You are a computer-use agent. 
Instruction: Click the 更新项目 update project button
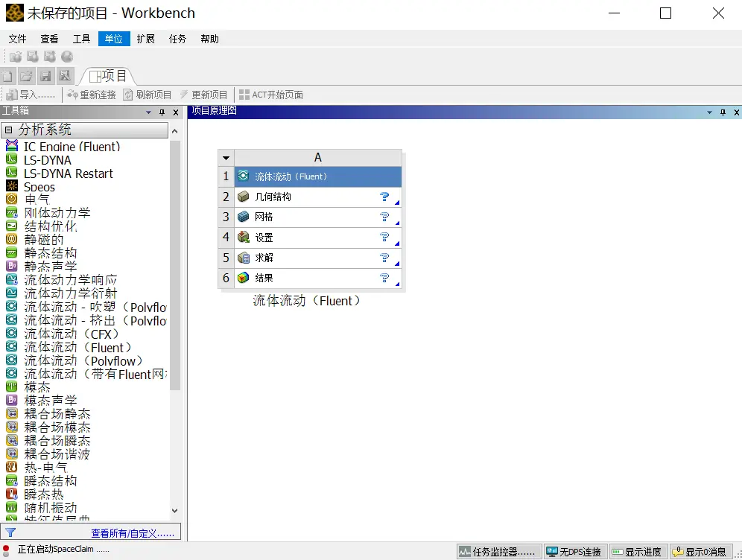(203, 95)
